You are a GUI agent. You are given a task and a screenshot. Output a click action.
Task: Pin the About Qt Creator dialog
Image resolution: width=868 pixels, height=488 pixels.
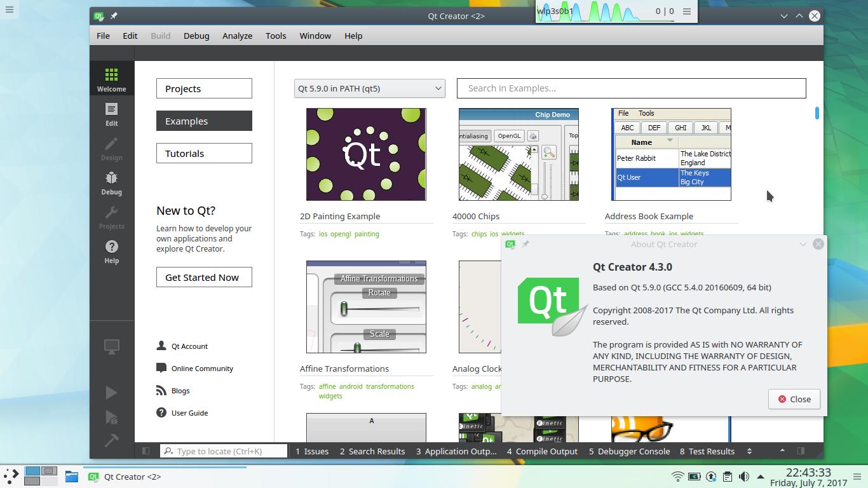click(x=526, y=244)
